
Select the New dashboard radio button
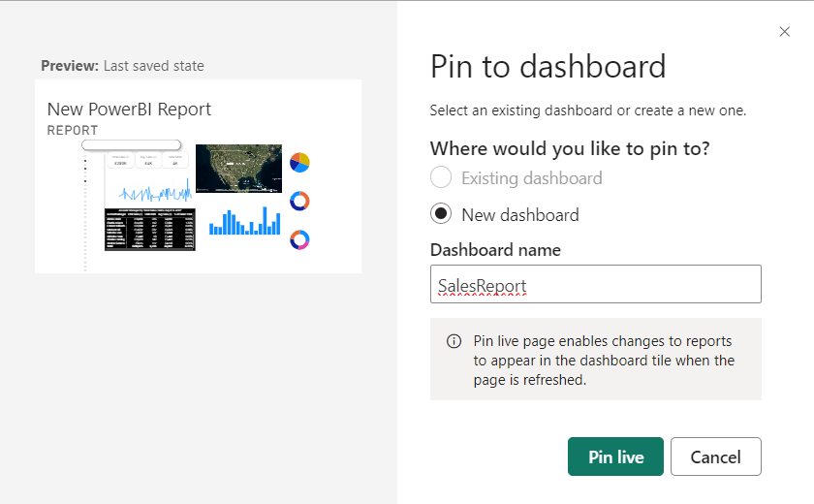click(441, 214)
